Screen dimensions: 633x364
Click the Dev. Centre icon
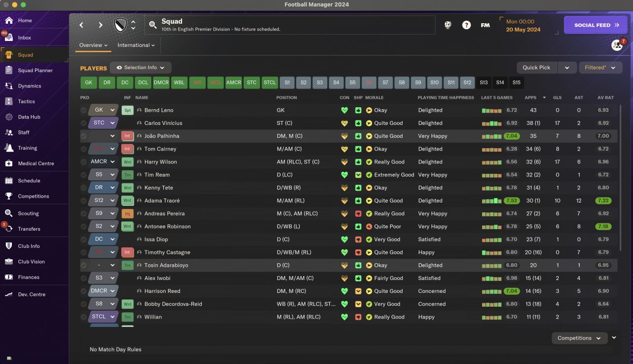(x=9, y=294)
